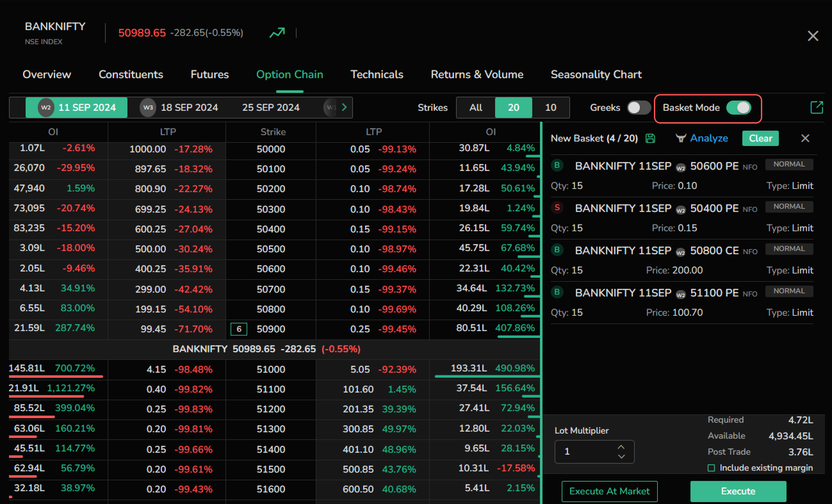This screenshot has height=504, width=832.
Task: Click the Execute button
Action: point(738,491)
